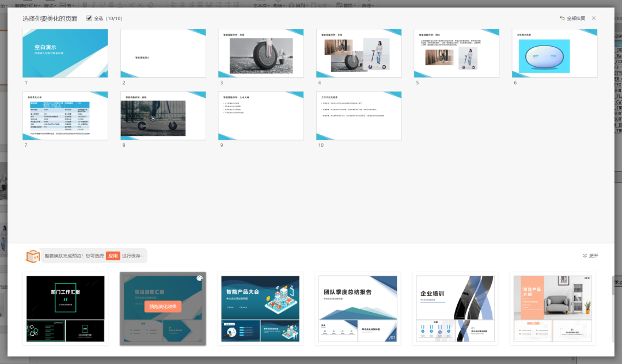Click the orange box mascot icon
Screen dimensions: 622x364
coord(32,256)
